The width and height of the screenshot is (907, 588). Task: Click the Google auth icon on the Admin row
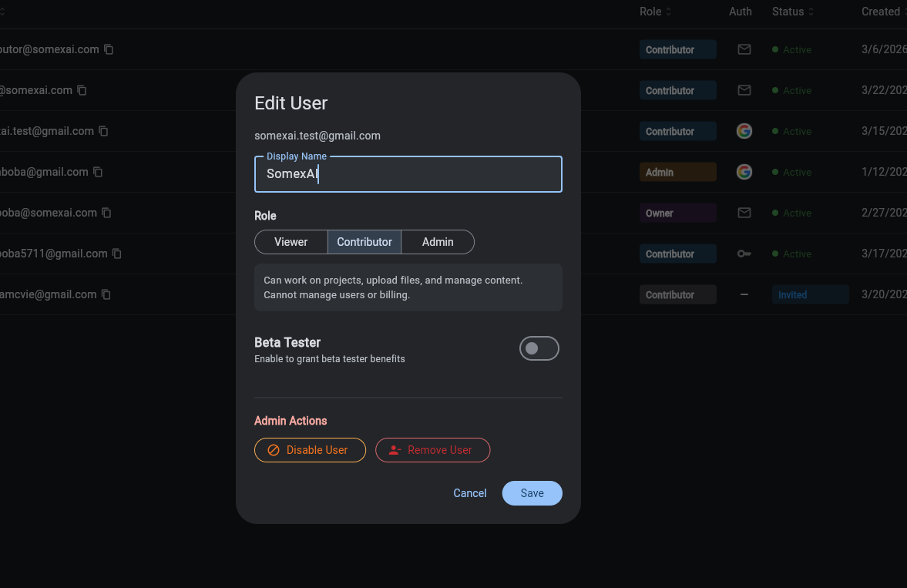point(744,172)
